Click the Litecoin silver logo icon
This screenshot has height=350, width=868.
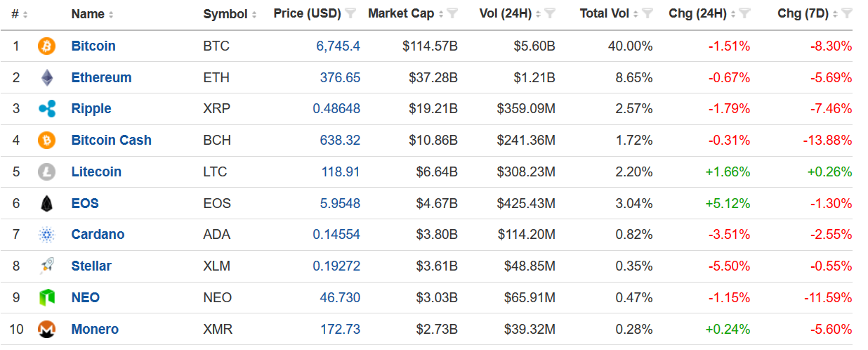click(46, 171)
